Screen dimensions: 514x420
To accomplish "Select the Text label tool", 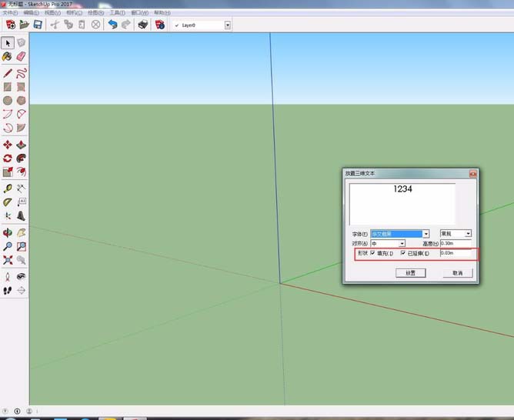I will (21, 202).
